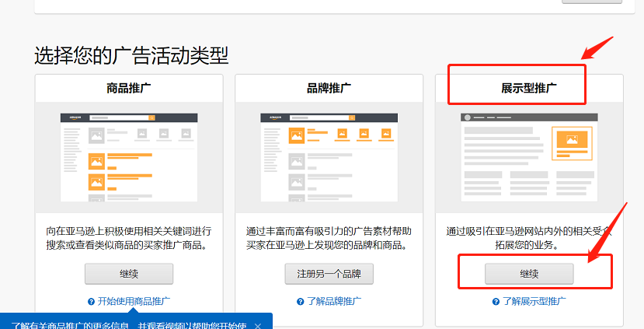The image size is (644, 329).
Task: Click the 品牌推广 description starting 通过丰富而富有吸引力
Action: pos(329,238)
